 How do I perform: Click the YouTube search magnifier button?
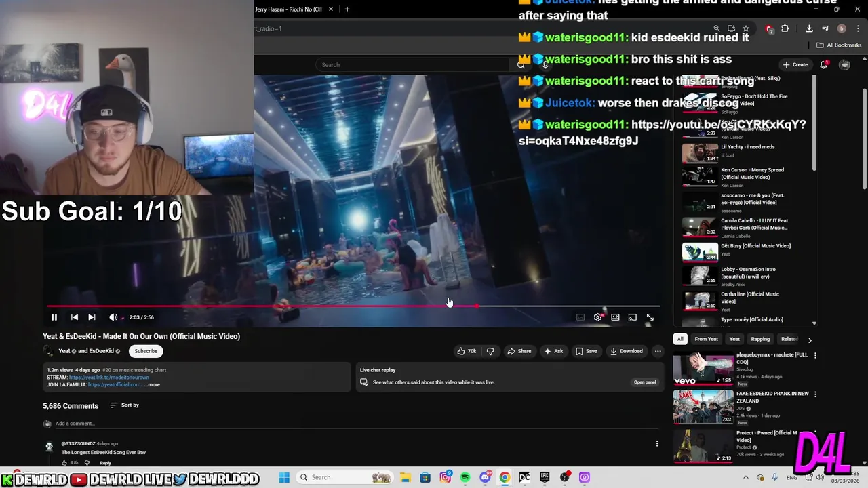[x=521, y=65]
